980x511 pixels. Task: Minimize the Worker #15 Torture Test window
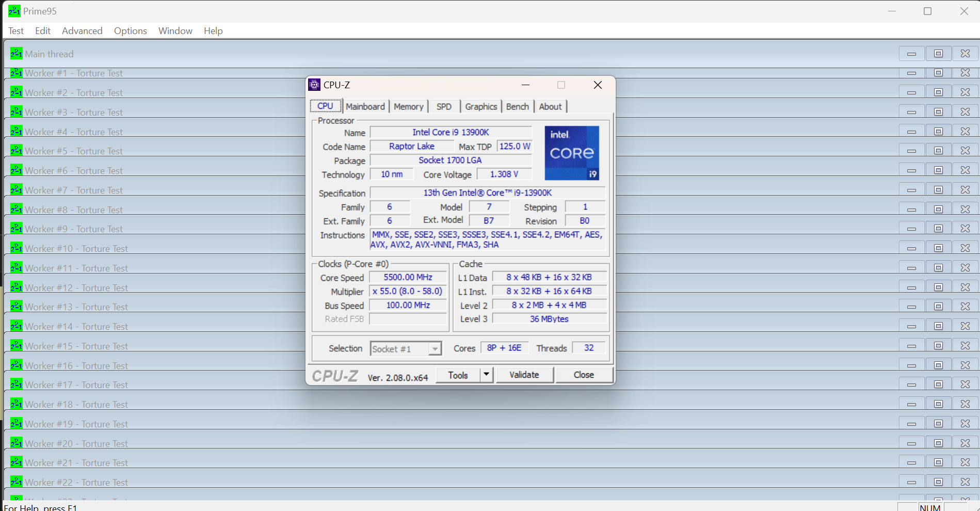pos(912,346)
